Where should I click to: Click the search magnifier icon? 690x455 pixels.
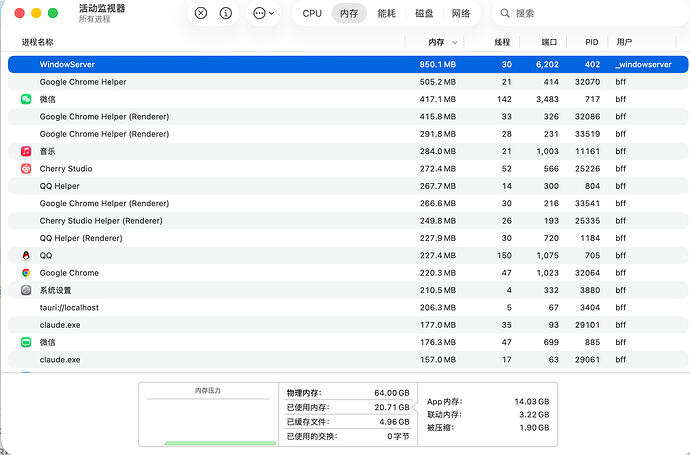505,13
